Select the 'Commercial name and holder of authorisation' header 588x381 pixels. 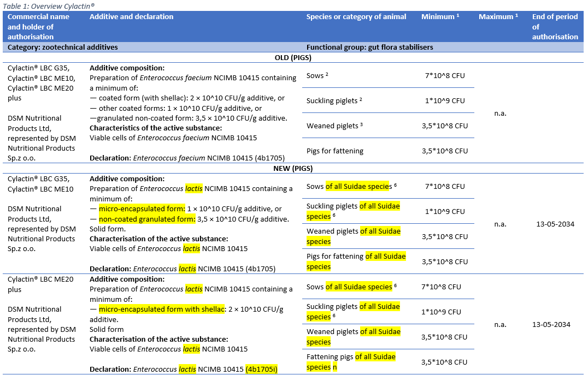[x=38, y=26]
